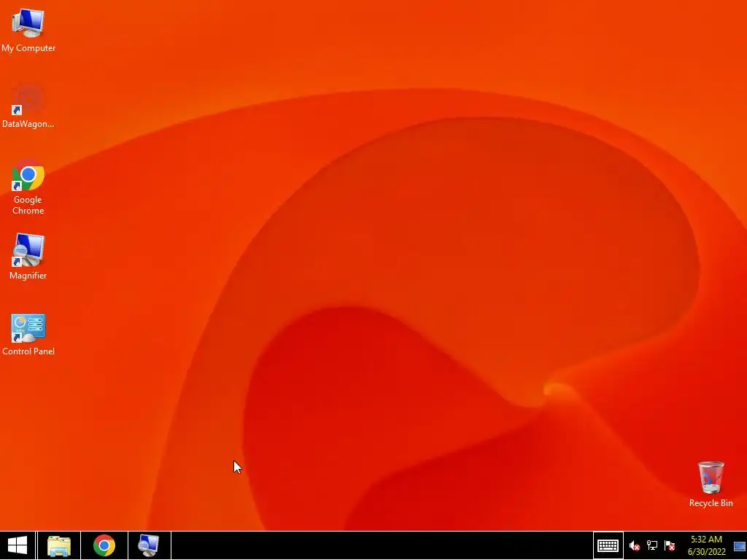Click the date 6/30/2022 in the tray

pos(706,552)
